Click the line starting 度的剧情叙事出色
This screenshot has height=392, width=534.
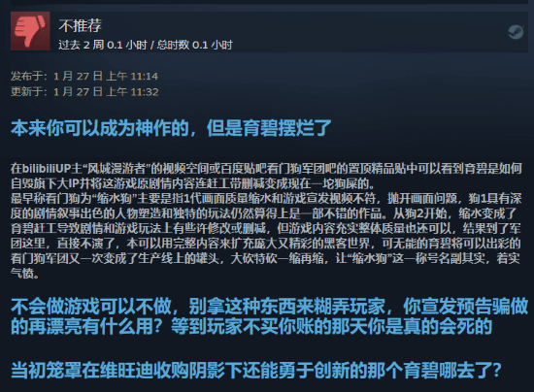(264, 213)
